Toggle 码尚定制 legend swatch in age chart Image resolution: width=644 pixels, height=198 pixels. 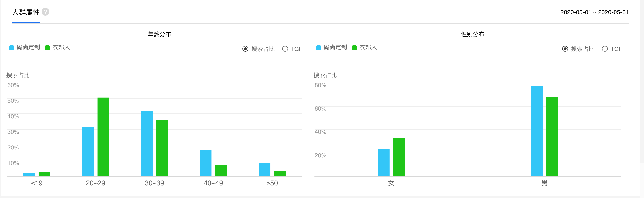pyautogui.click(x=12, y=48)
